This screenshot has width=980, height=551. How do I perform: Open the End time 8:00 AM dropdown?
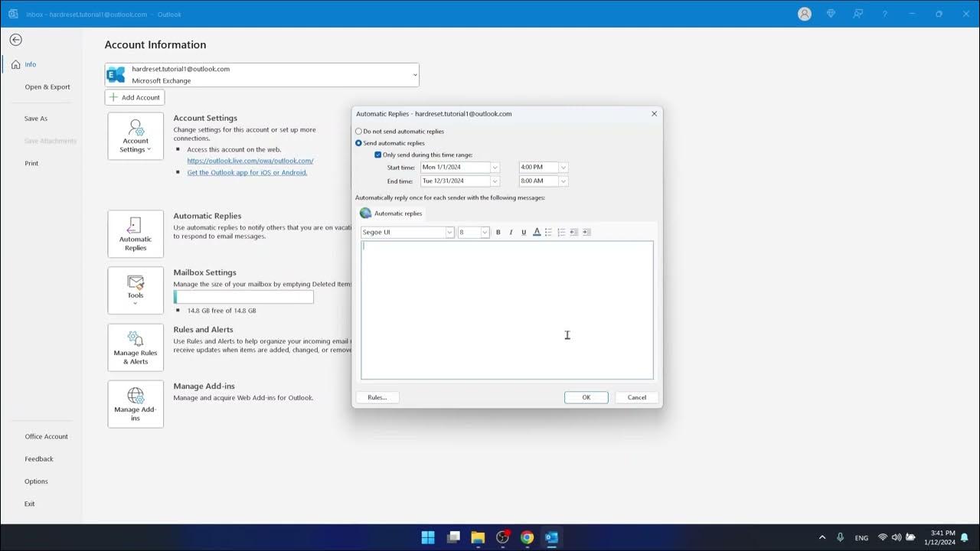[563, 181]
